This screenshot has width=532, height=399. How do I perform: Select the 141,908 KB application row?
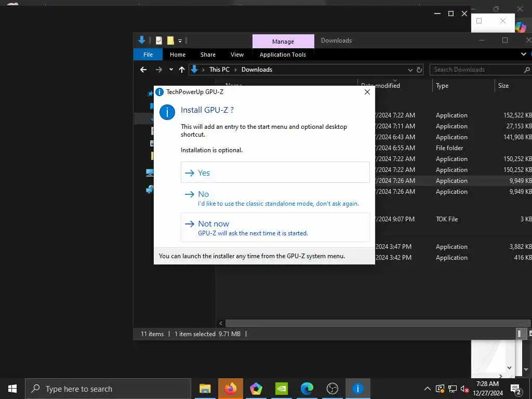pos(451,137)
